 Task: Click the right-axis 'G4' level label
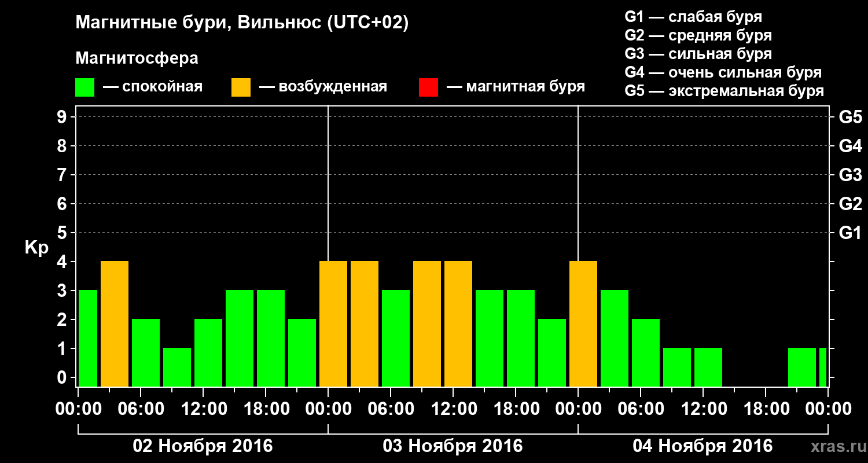pyautogui.click(x=851, y=146)
